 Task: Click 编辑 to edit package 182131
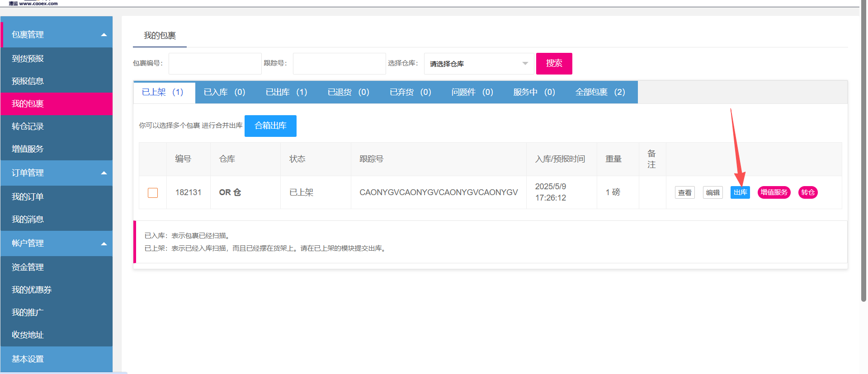712,192
